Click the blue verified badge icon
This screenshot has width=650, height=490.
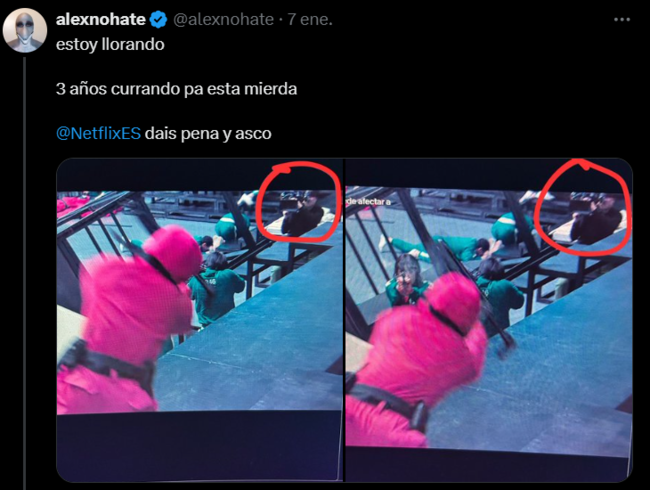(x=158, y=19)
